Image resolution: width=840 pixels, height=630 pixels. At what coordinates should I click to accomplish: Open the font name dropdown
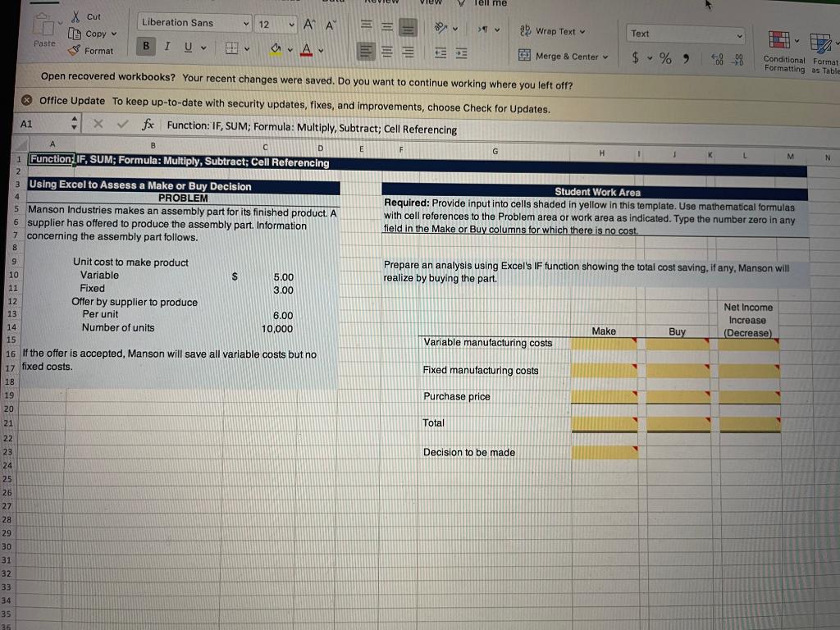[194, 23]
